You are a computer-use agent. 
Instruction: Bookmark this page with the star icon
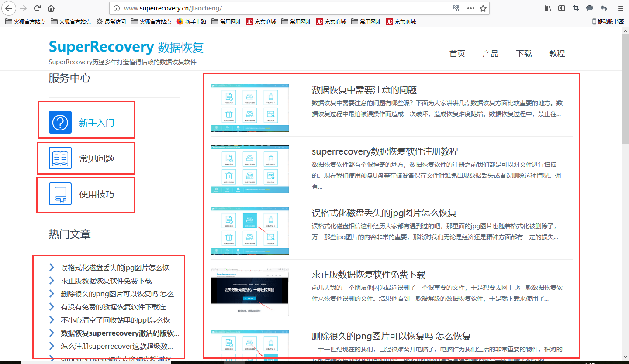483,8
